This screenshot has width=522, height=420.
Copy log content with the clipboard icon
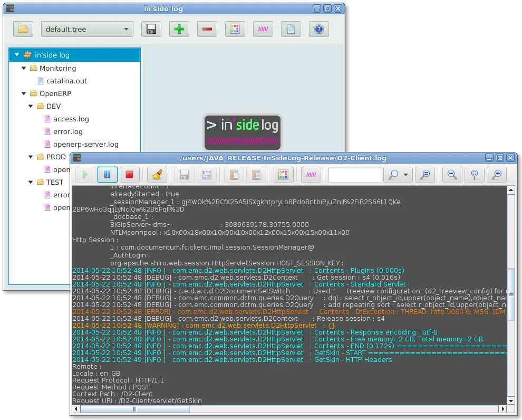234,174
